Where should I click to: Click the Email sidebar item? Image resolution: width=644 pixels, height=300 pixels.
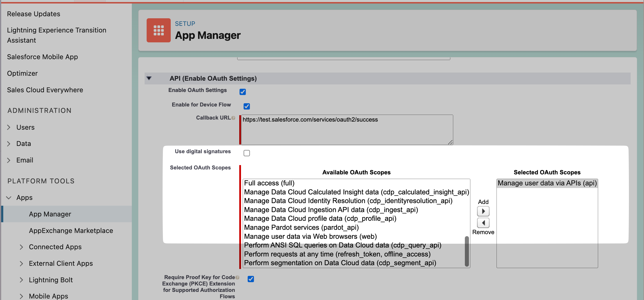pyautogui.click(x=25, y=160)
